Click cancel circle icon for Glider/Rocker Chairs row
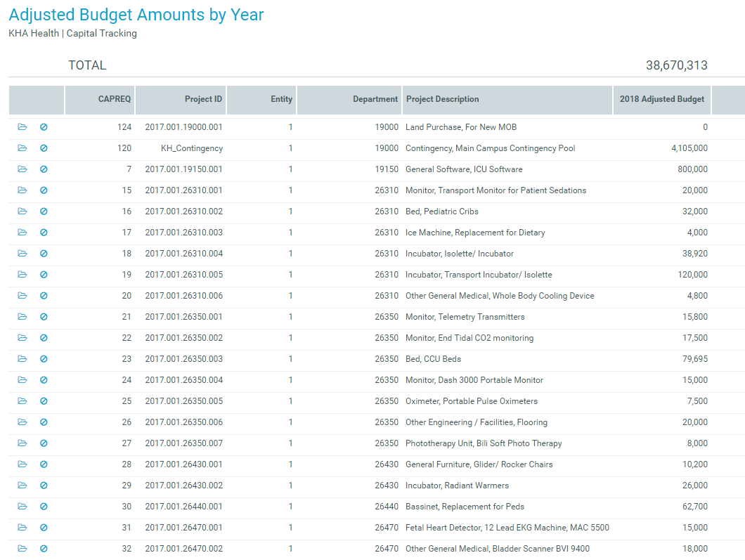 coord(44,464)
